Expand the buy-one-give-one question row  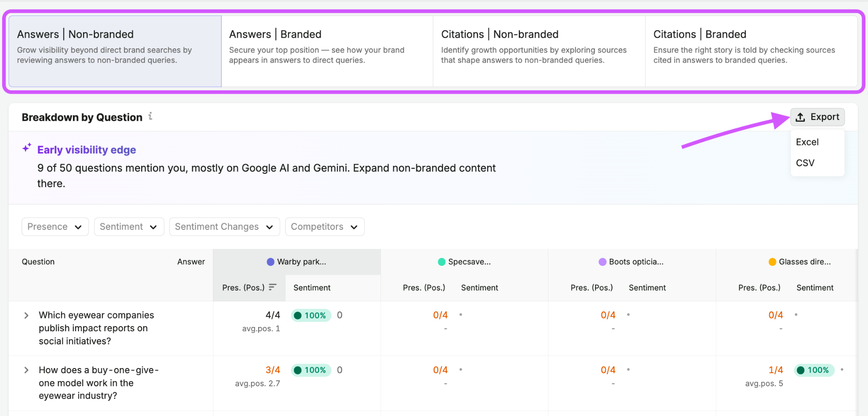(26, 370)
